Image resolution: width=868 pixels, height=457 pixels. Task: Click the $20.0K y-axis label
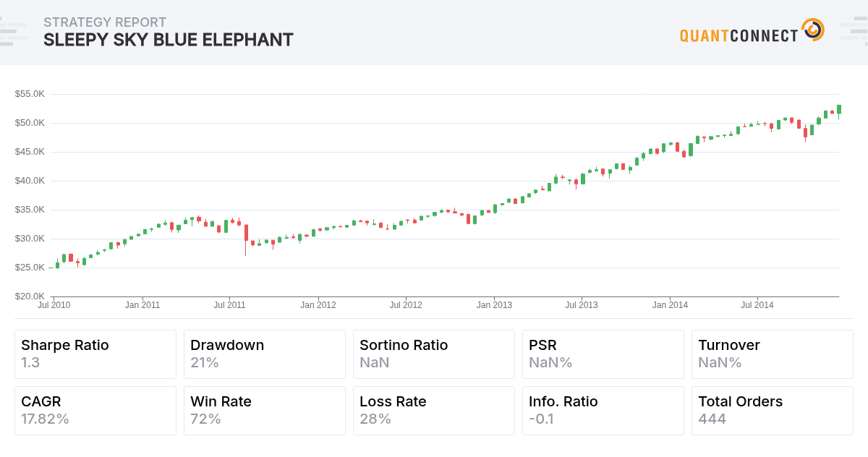(30, 296)
